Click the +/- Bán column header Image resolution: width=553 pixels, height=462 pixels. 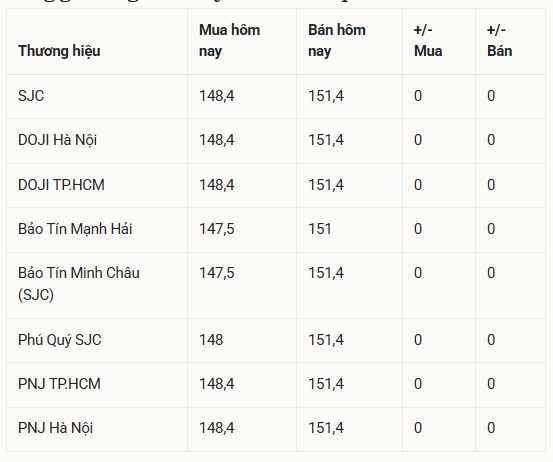click(x=499, y=41)
